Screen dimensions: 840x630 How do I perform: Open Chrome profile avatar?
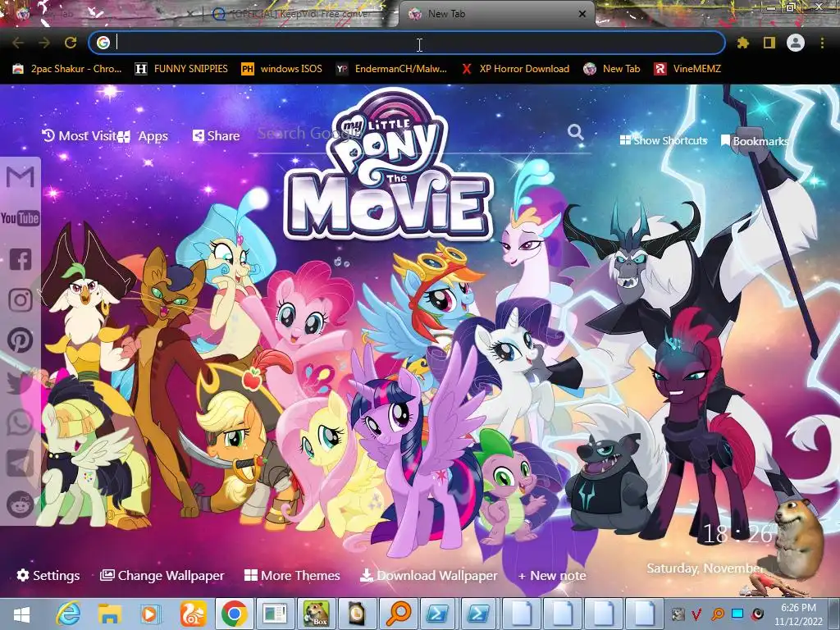(x=796, y=43)
